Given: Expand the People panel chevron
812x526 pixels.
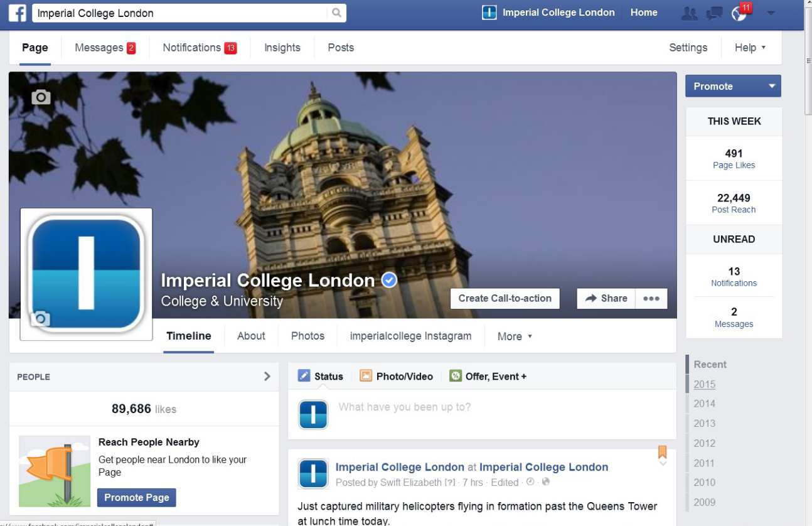Looking at the screenshot, I should [x=267, y=377].
